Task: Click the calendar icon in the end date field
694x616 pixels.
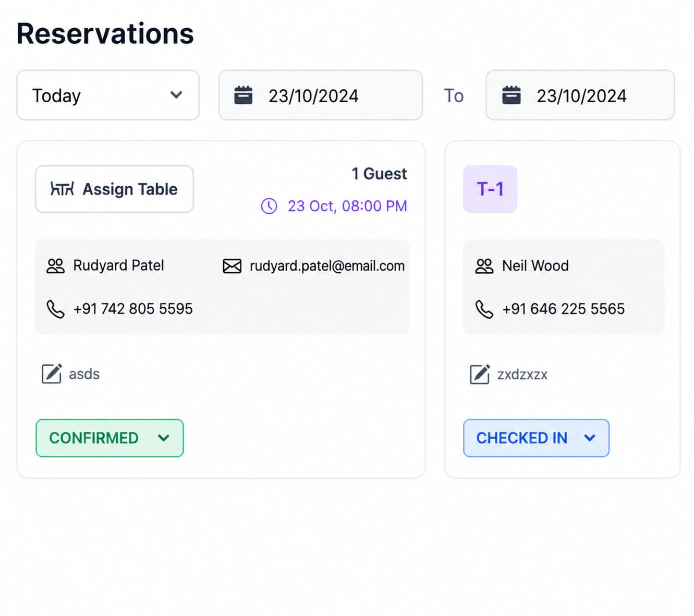Action: 512,95
